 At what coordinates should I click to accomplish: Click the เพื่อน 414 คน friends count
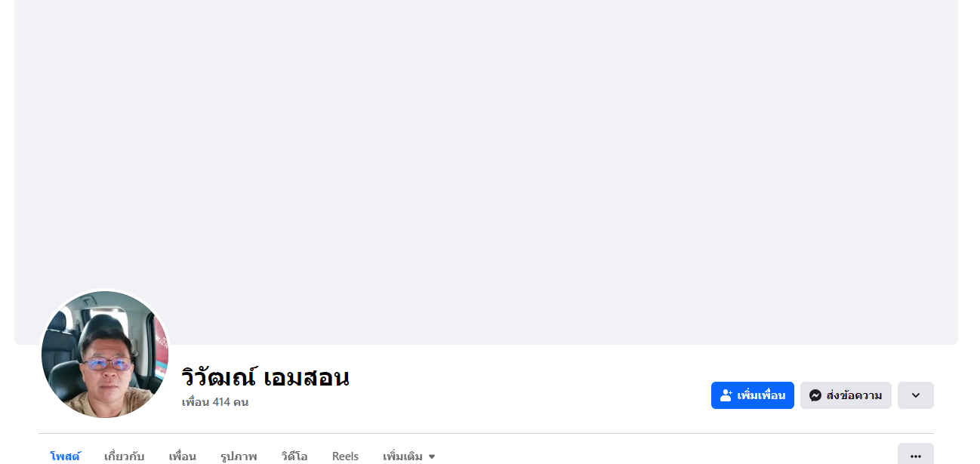pos(215,402)
